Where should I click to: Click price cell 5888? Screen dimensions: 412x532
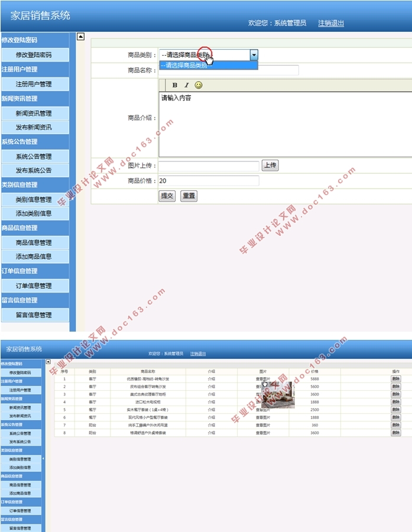(314, 379)
